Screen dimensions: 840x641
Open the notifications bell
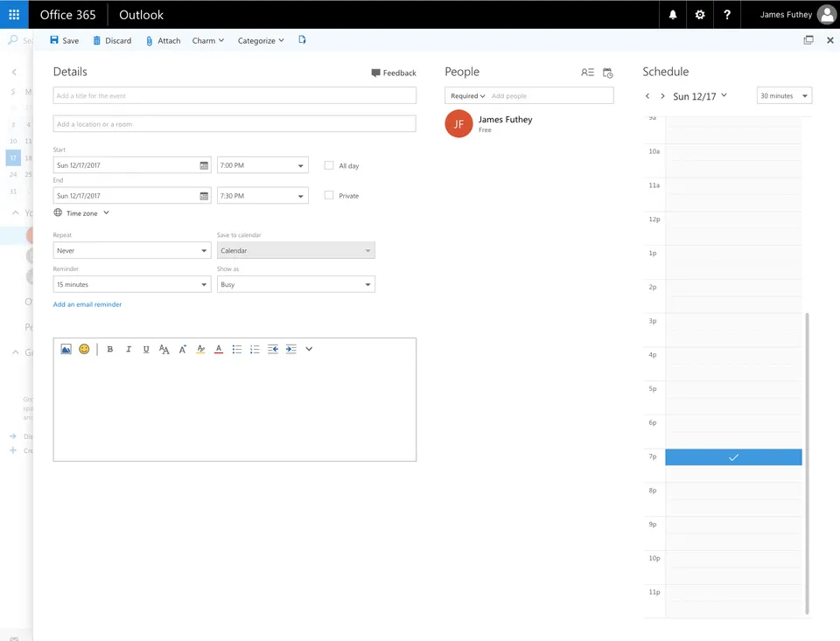pos(673,15)
